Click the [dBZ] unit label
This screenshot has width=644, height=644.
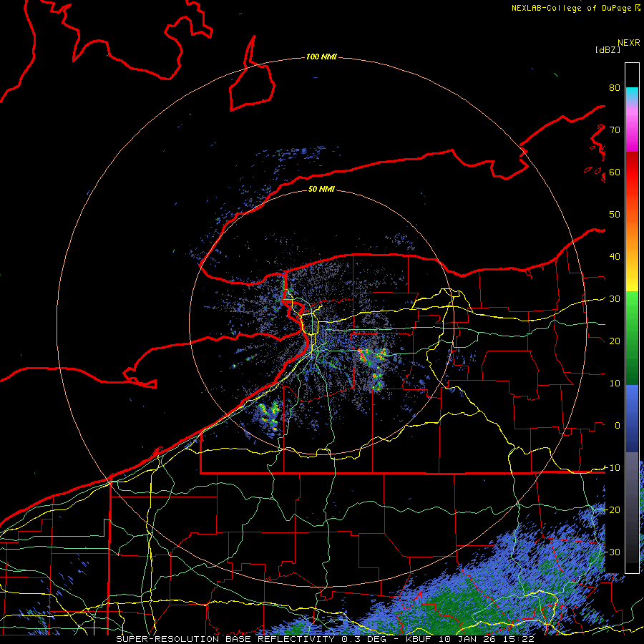pyautogui.click(x=608, y=49)
